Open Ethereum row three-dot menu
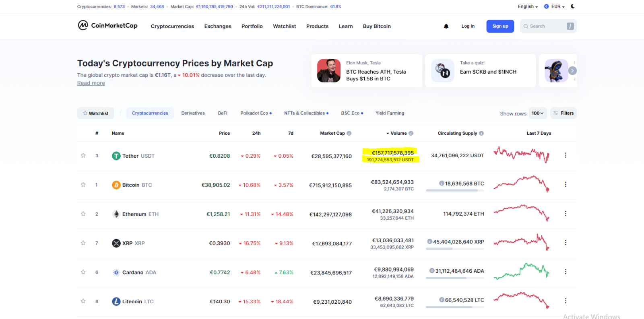Image resolution: width=644 pixels, height=319 pixels. tap(566, 214)
